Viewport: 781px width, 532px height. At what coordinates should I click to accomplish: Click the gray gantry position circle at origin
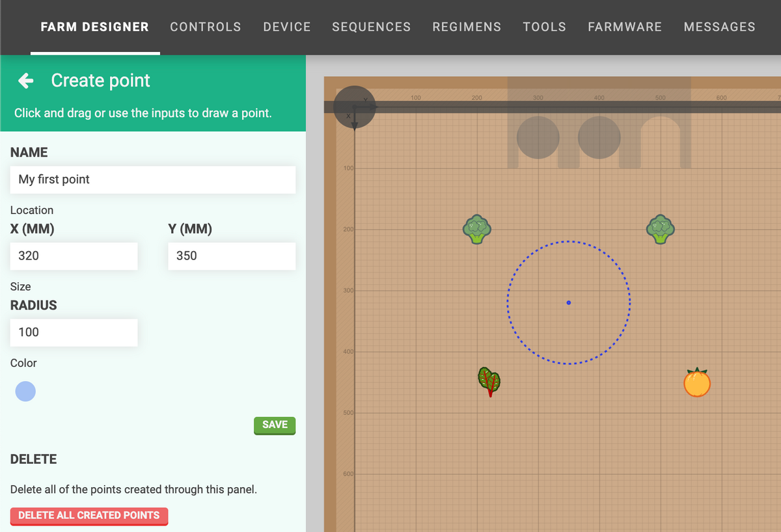[355, 107]
